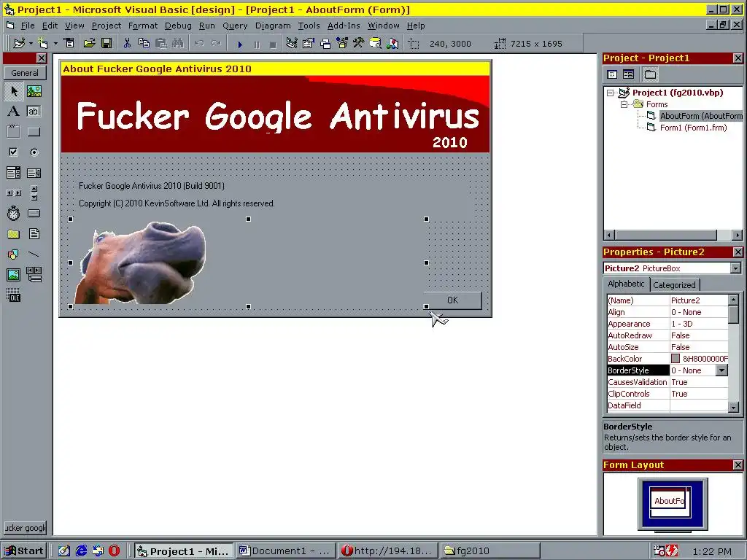Viewport: 747px width, 560px height.
Task: Select the DirListBox folder control in toolbox
Action: point(14,234)
